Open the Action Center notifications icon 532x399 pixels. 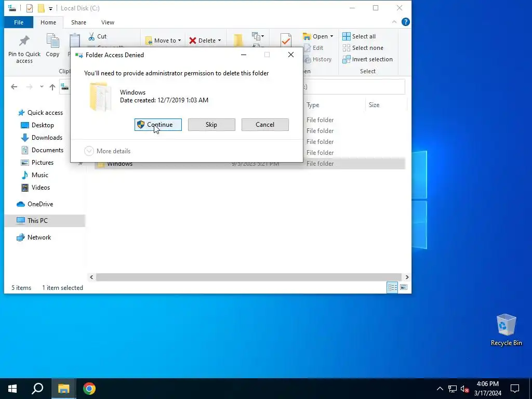515,389
